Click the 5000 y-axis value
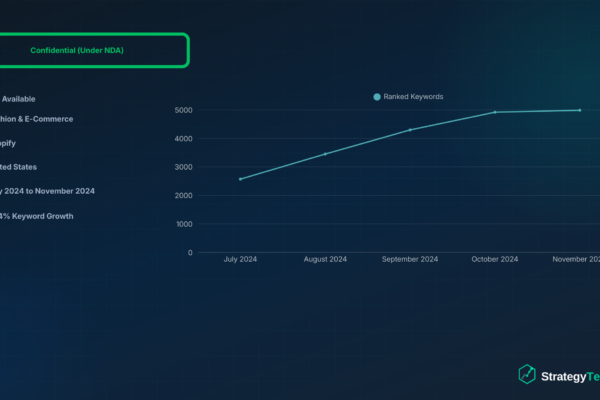 coord(184,110)
